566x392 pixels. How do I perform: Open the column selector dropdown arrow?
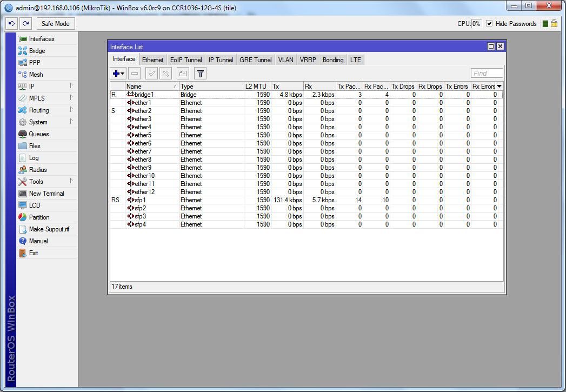pyautogui.click(x=500, y=87)
